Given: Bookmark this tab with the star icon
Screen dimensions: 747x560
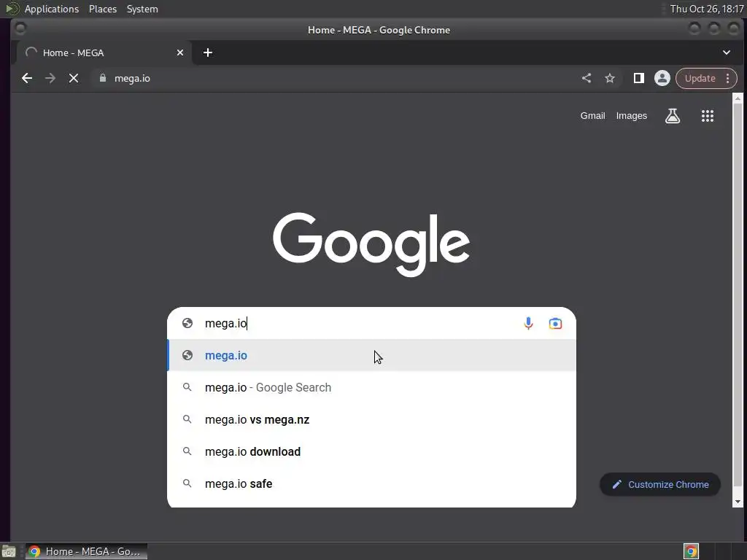Looking at the screenshot, I should 610,78.
